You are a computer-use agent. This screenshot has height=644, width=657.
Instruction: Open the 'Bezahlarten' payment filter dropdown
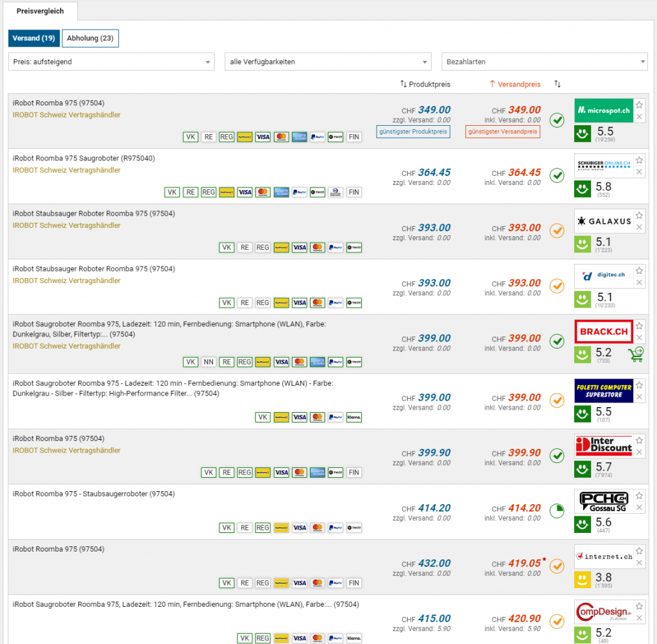545,62
